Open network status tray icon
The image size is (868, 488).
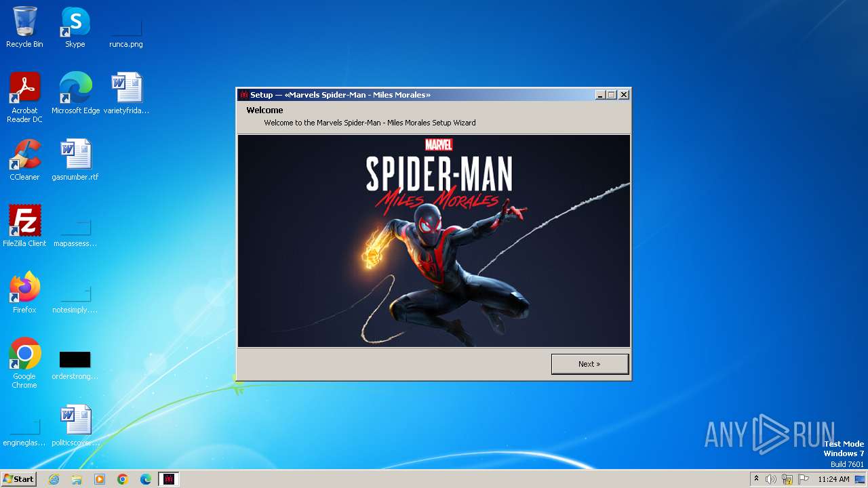787,479
